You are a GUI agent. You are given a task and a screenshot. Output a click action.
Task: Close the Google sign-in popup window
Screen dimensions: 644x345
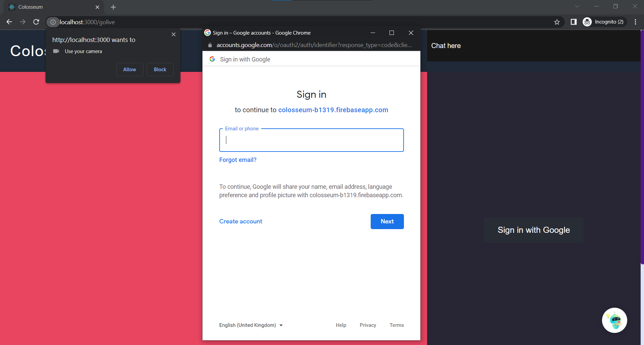(411, 33)
